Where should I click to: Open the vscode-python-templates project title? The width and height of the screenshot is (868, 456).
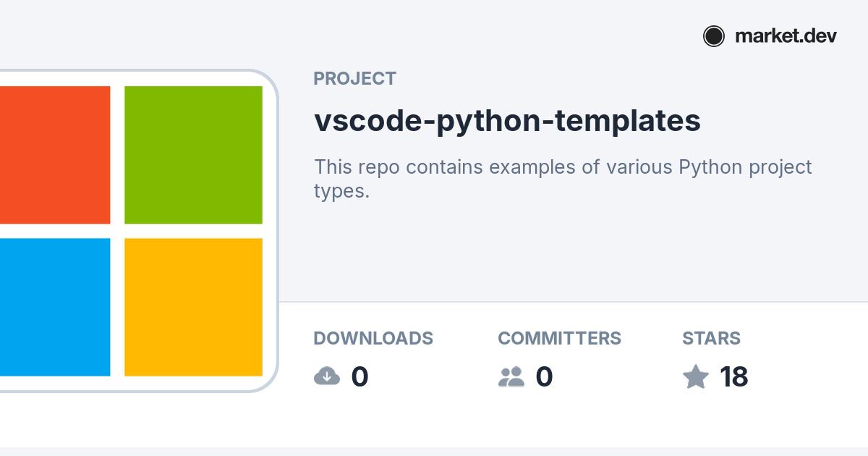click(x=507, y=121)
